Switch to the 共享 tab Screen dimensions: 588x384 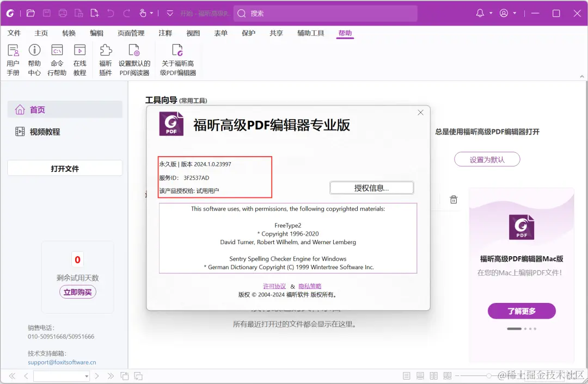click(x=277, y=33)
